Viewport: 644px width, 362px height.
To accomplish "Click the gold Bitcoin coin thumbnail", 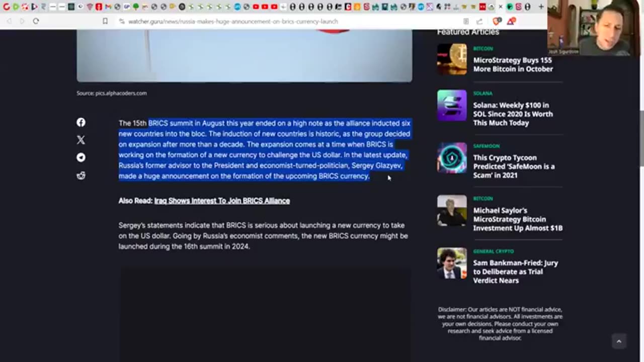I will 452,59.
